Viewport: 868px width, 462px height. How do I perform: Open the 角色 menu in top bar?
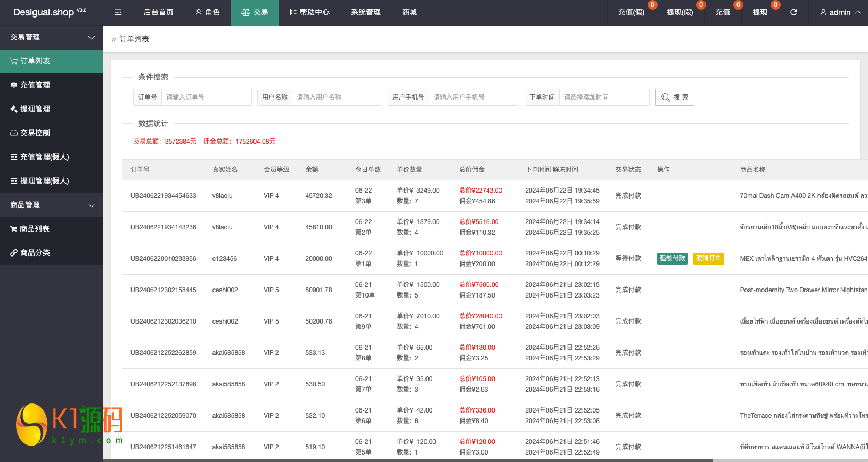point(207,12)
